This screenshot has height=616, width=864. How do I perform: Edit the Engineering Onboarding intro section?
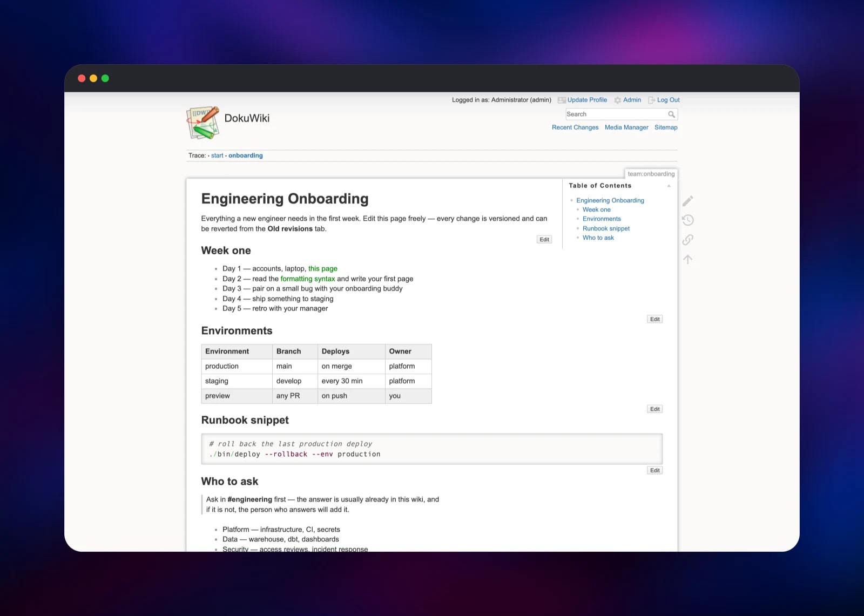pos(544,240)
